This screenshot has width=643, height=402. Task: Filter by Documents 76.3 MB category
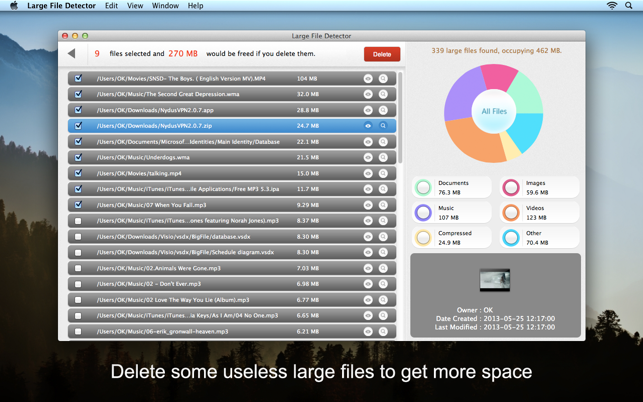pos(451,187)
